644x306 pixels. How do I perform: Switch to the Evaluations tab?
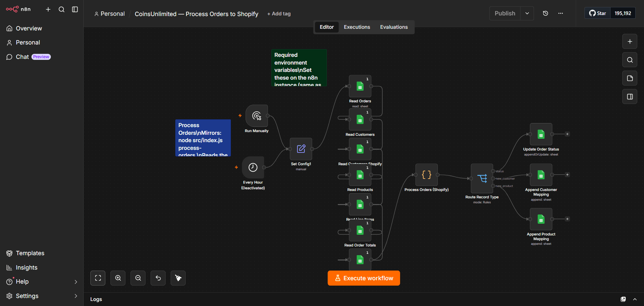[x=394, y=27]
